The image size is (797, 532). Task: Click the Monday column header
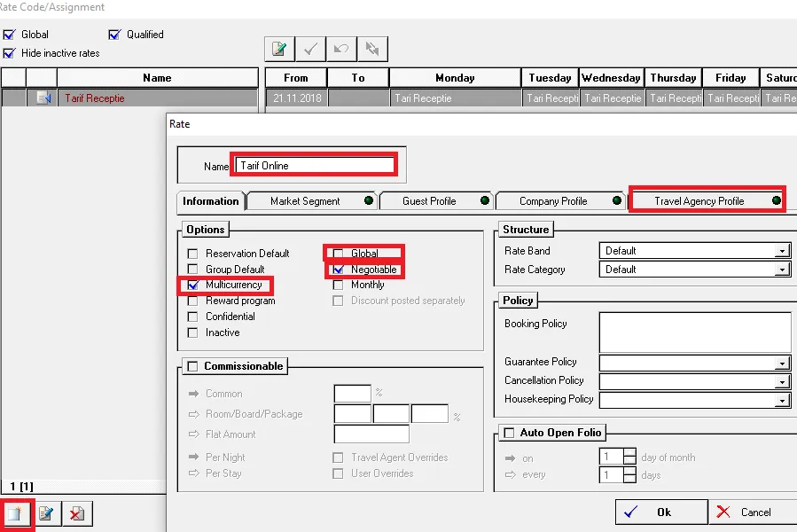(x=455, y=78)
